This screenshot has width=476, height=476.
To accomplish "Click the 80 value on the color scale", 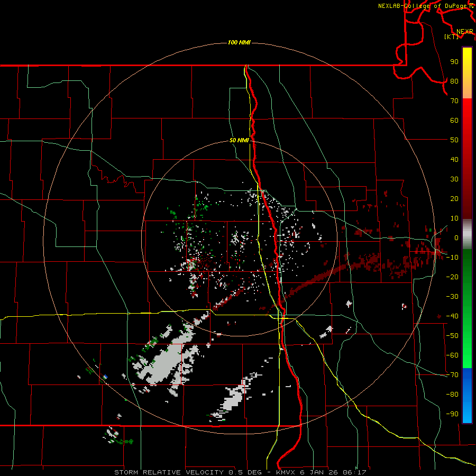I will tap(454, 81).
